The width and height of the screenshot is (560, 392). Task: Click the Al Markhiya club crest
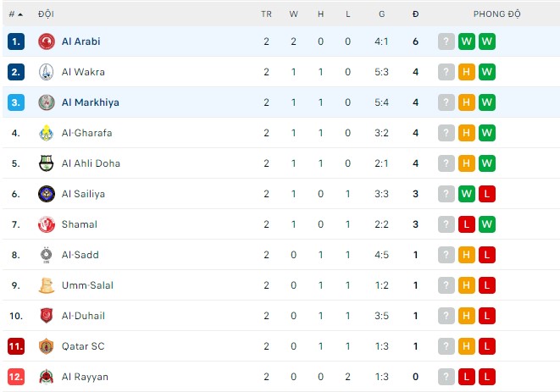coord(47,102)
